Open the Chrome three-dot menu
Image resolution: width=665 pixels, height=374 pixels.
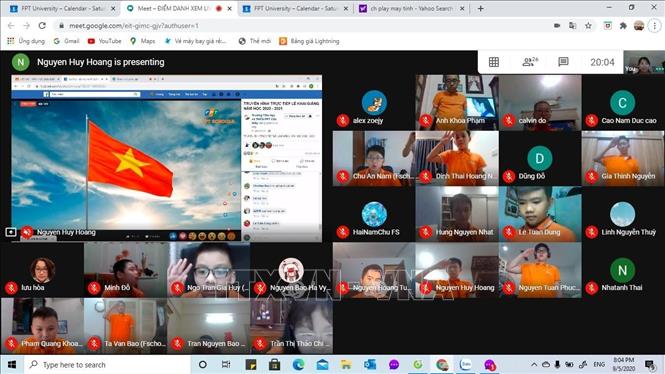[654, 25]
